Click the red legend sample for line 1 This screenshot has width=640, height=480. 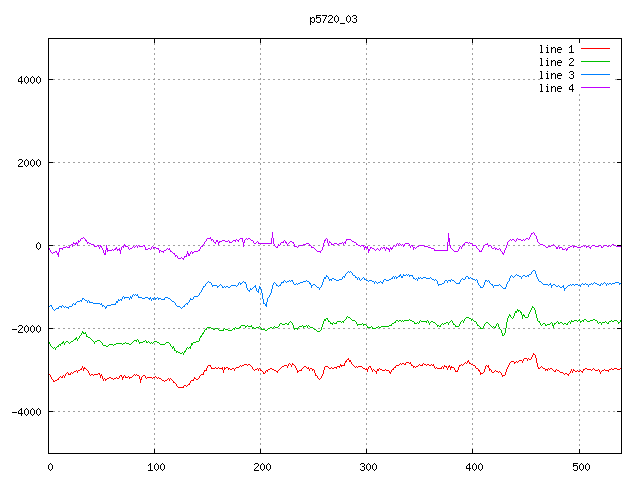[595, 48]
